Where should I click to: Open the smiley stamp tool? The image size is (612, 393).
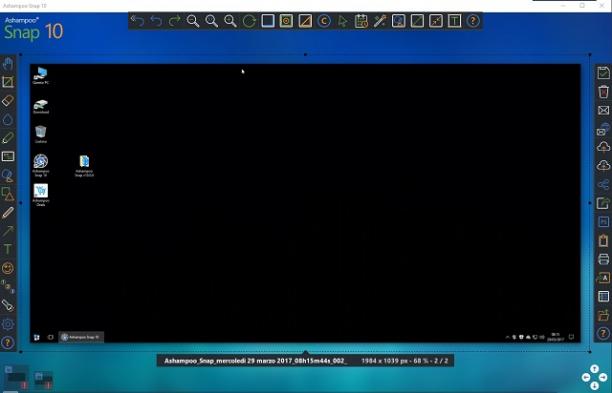click(8, 268)
